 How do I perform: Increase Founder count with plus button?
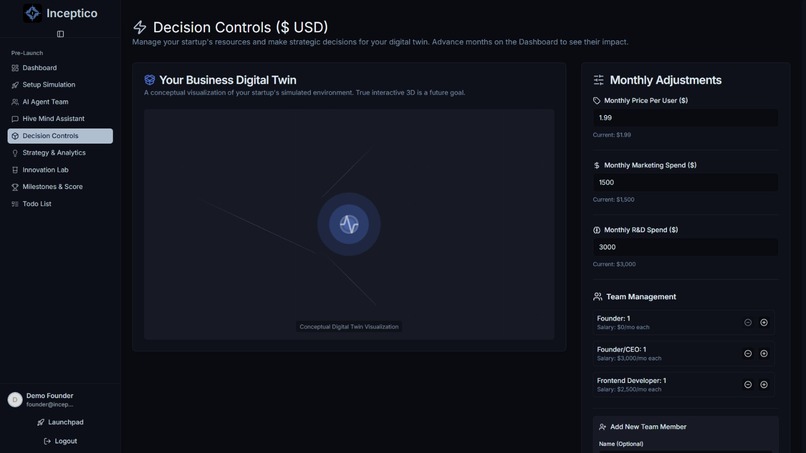[764, 322]
